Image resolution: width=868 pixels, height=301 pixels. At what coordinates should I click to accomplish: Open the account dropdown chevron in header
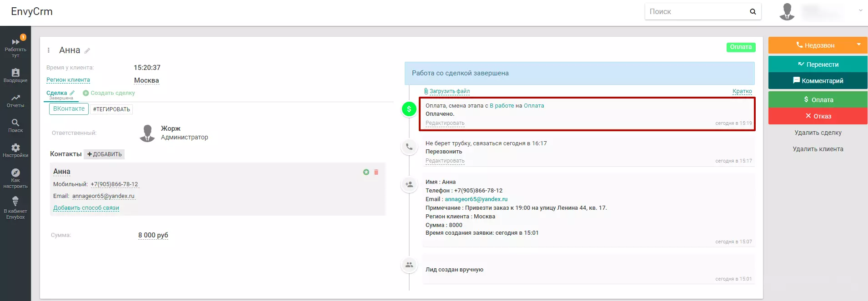[860, 10]
